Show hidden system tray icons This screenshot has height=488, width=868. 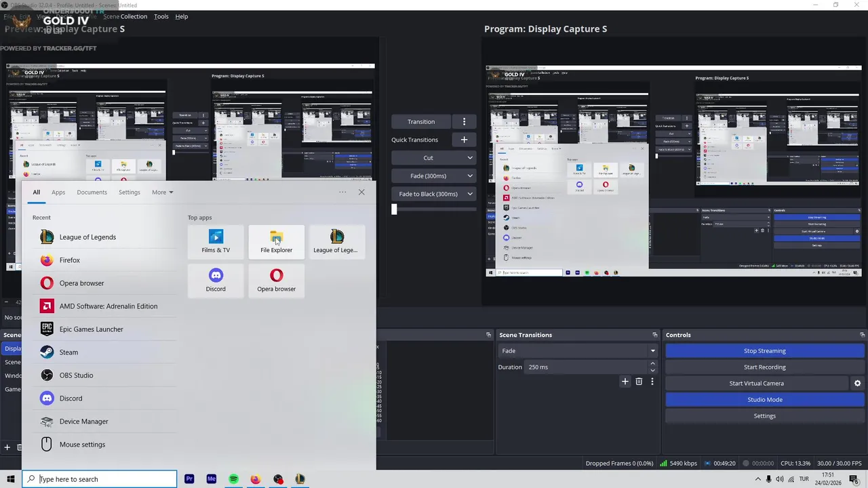click(757, 479)
